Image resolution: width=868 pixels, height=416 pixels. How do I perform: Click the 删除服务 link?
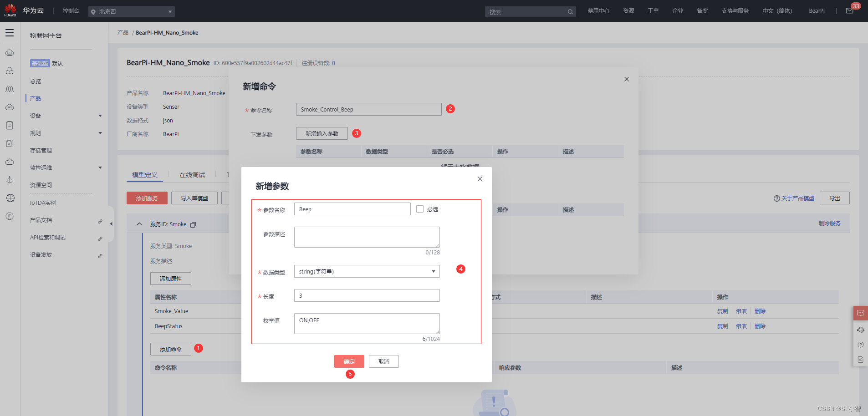click(830, 223)
